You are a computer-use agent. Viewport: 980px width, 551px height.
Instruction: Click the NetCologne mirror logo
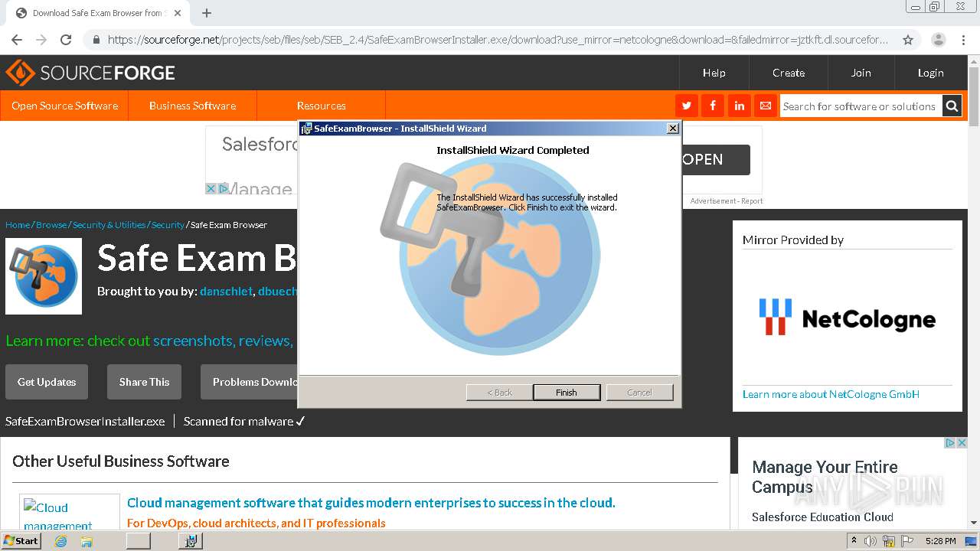(847, 318)
